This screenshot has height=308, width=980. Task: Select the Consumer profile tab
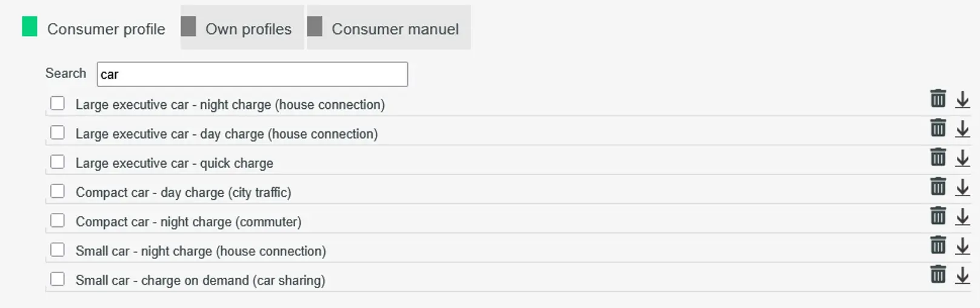95,28
